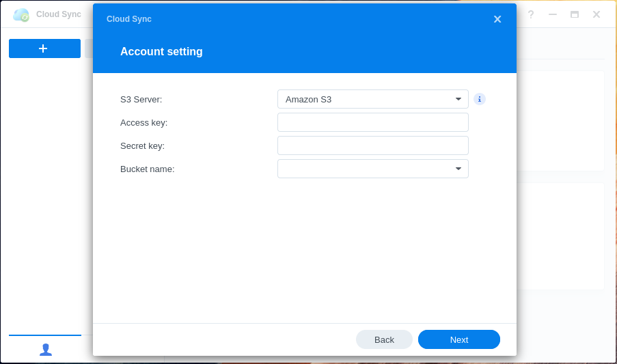617x364 pixels.
Task: Maximize the Cloud Sync window
Action: tap(575, 14)
